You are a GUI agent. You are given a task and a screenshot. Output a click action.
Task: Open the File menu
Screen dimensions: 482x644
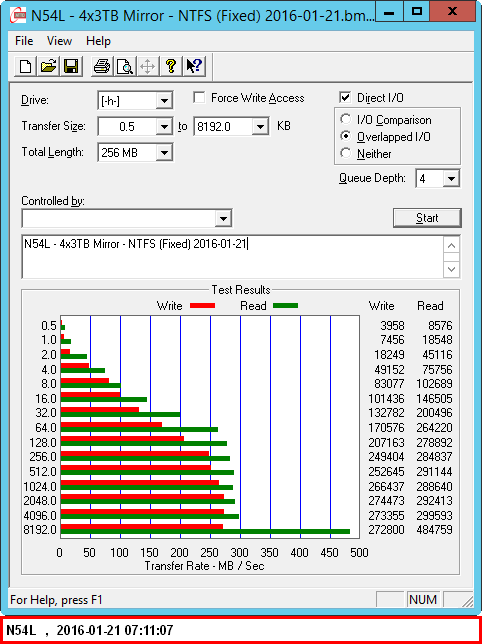pyautogui.click(x=24, y=41)
